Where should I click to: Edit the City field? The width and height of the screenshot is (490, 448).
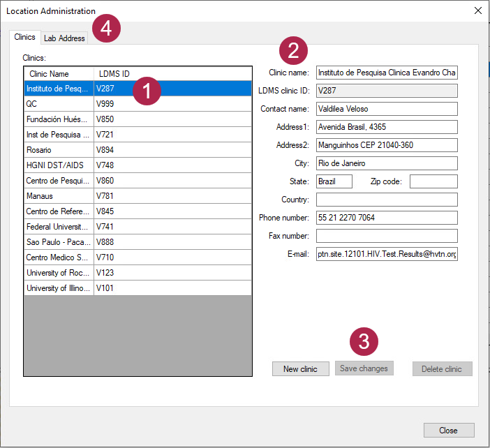[x=387, y=163]
